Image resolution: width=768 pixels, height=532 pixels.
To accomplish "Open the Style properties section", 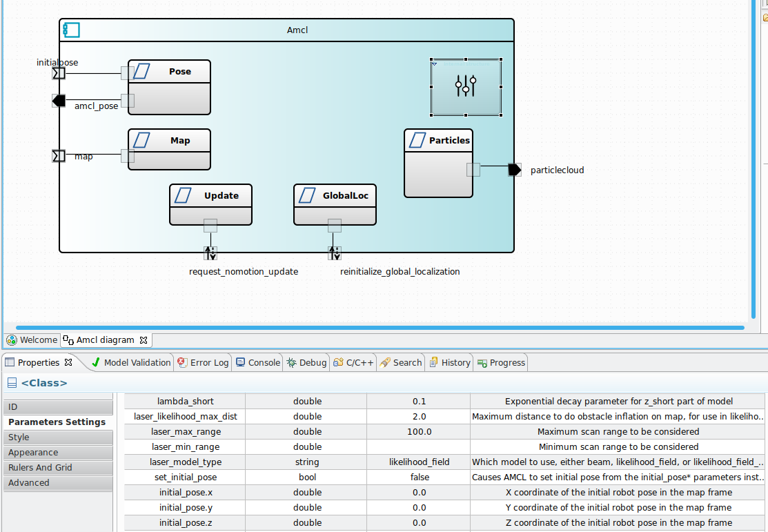I will (19, 437).
